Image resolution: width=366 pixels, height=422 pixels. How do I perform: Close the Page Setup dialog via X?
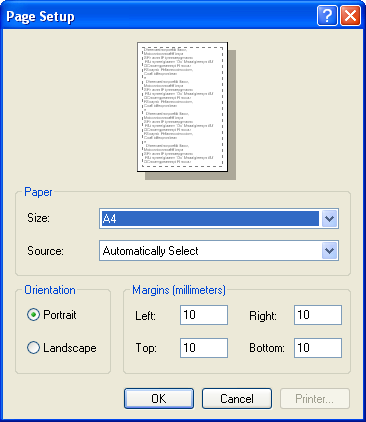pos(350,15)
